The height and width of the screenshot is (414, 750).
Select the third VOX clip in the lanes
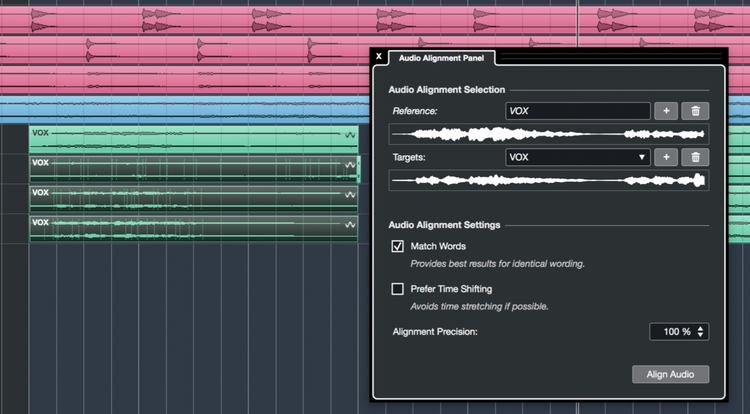194,199
